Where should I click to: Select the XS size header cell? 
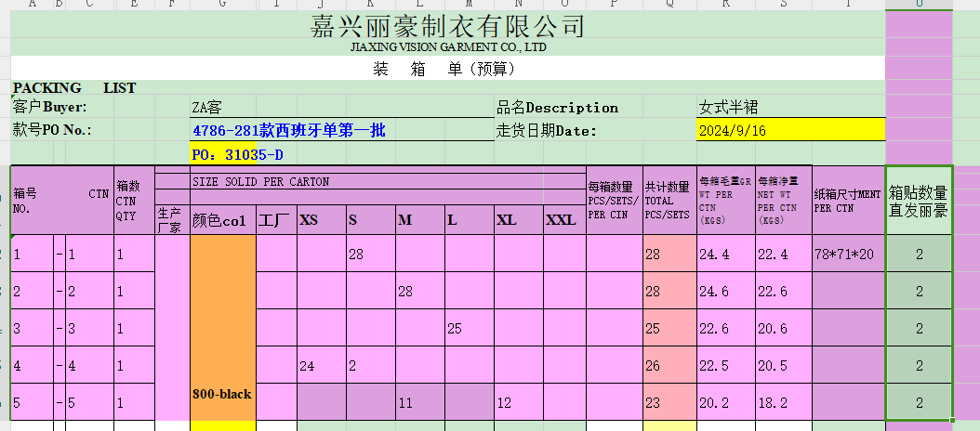coord(309,220)
